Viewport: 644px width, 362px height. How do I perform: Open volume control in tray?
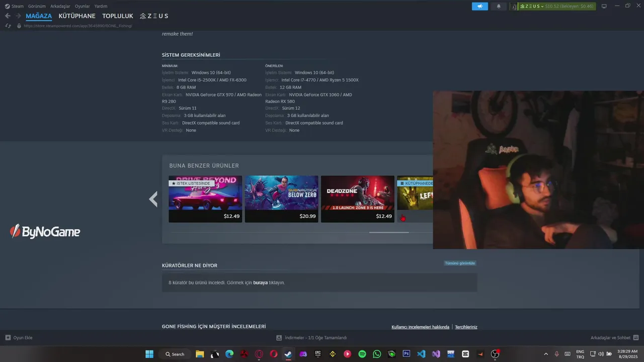point(601,354)
